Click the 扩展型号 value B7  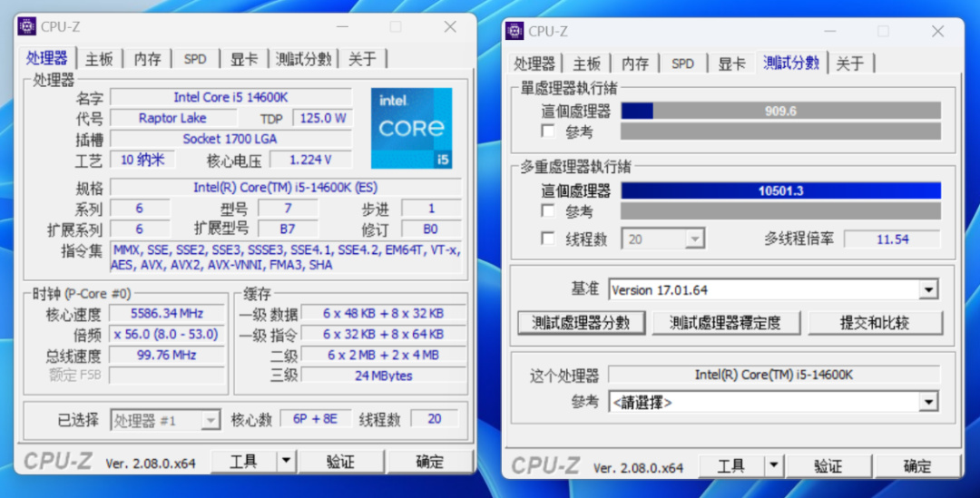click(x=288, y=229)
